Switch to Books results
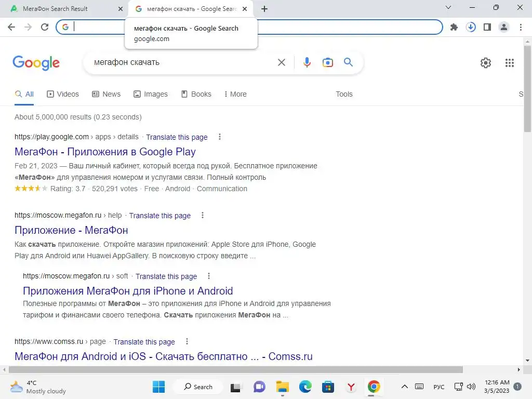532x399 pixels. [196, 94]
